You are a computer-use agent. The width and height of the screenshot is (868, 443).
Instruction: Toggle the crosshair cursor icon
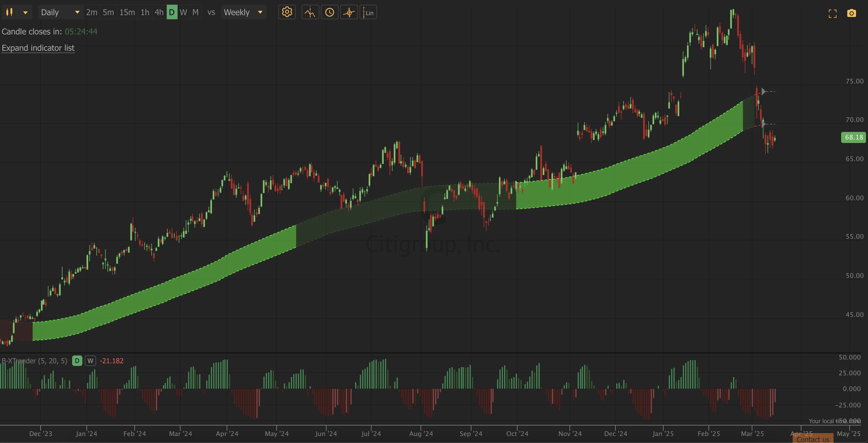click(x=349, y=13)
